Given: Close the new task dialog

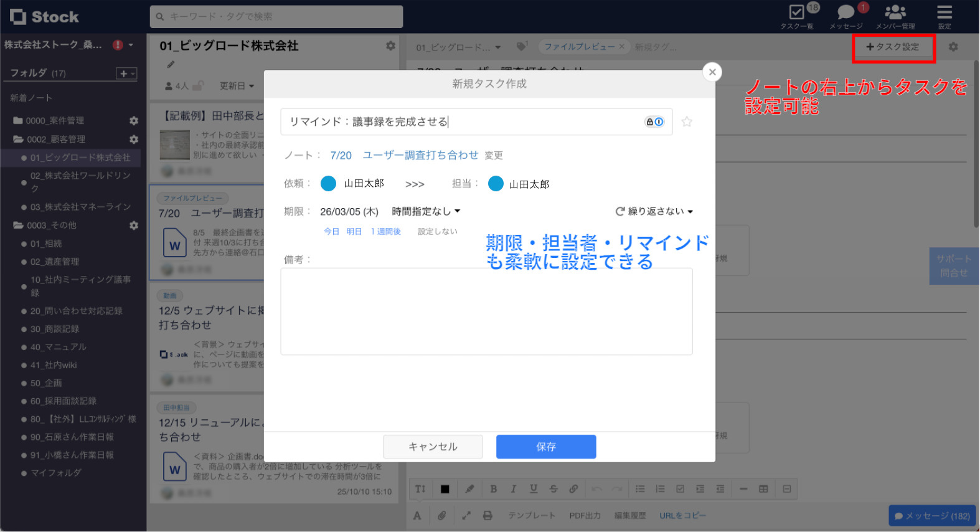Looking at the screenshot, I should (x=712, y=72).
